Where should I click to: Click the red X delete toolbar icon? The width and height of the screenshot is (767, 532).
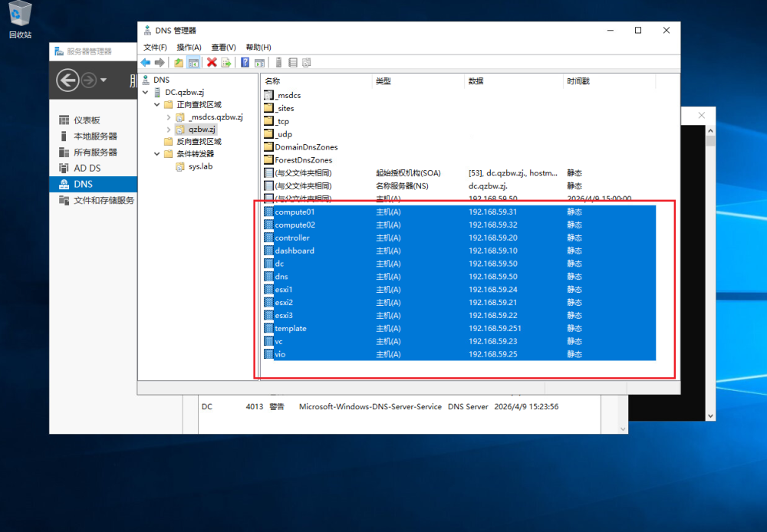[x=212, y=63]
